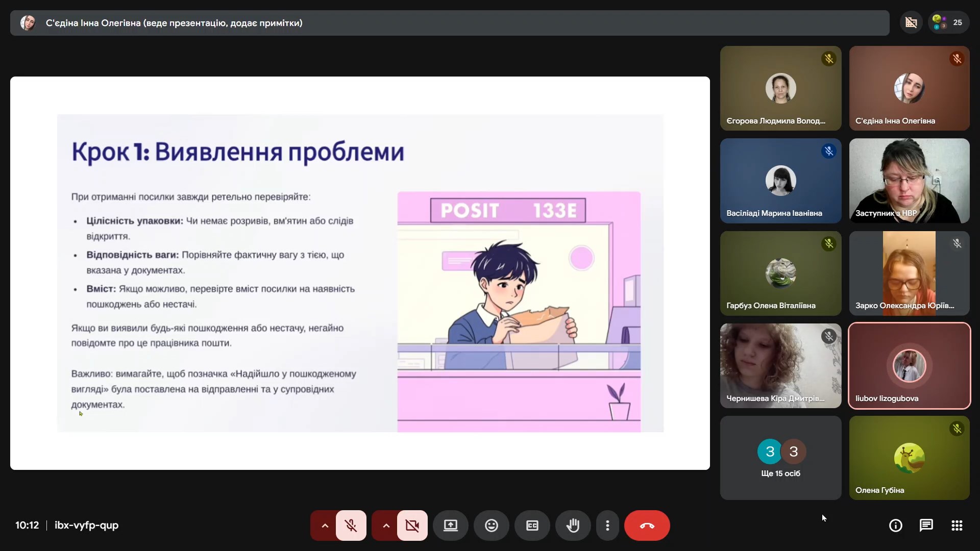The height and width of the screenshot is (551, 980).
Task: Open the activities grid icon
Action: pos(957,525)
